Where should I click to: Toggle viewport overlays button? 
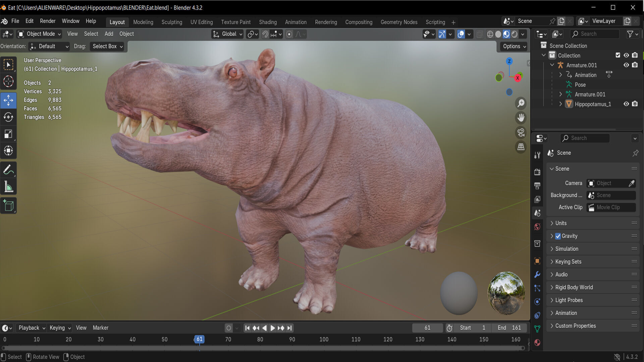461,34
